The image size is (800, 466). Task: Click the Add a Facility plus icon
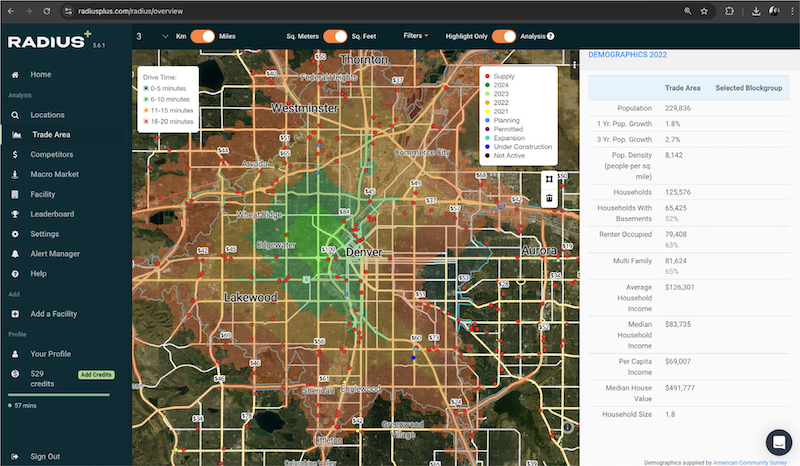click(x=16, y=314)
